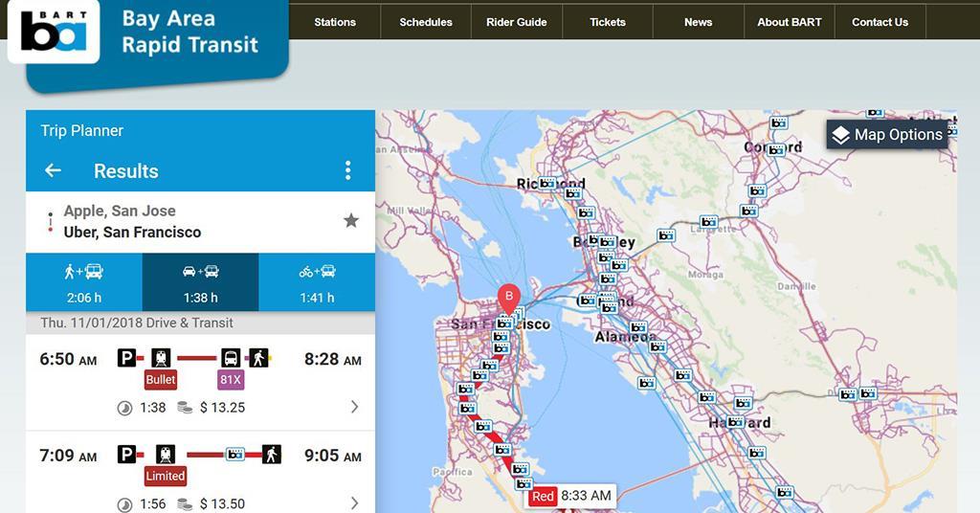This screenshot has height=513, width=980.
Task: Open the About BART menu
Action: (790, 22)
